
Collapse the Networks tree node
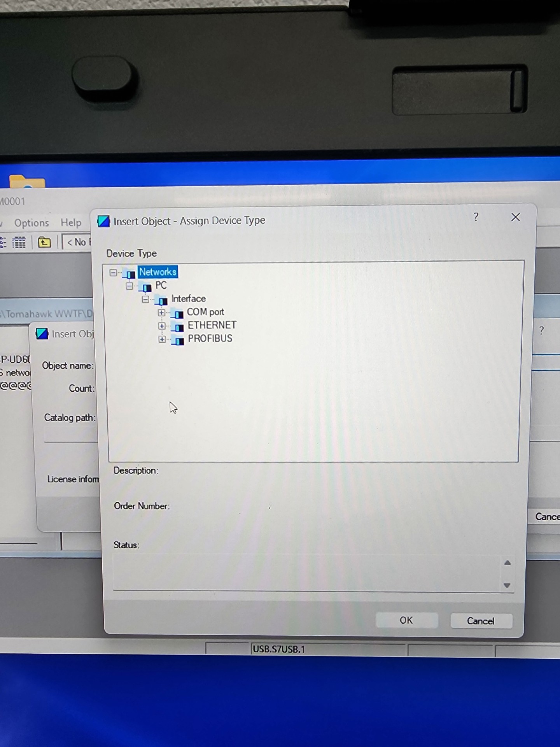pos(113,272)
